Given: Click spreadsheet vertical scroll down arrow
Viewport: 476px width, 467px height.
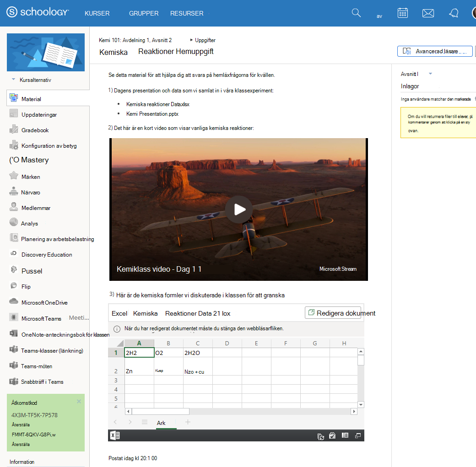Looking at the screenshot, I should (x=361, y=404).
